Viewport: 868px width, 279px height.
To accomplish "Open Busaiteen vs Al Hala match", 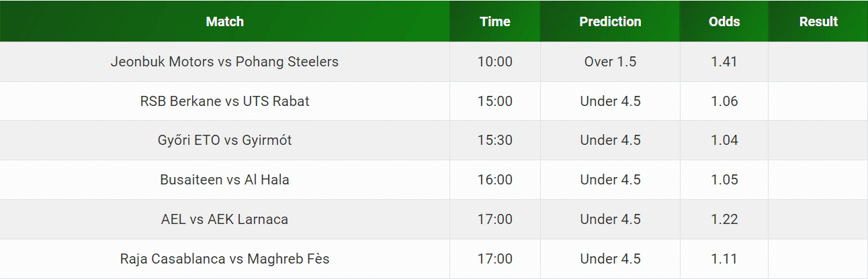I will pyautogui.click(x=224, y=180).
